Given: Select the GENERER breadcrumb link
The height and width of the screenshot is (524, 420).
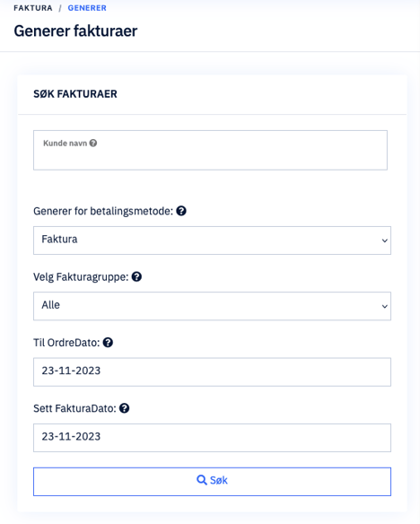Looking at the screenshot, I should [x=87, y=8].
